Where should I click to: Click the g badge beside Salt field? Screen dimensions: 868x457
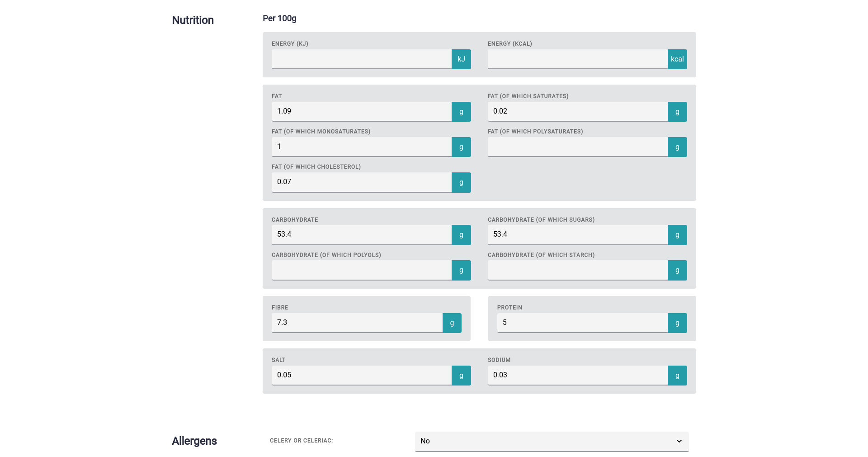(461, 376)
